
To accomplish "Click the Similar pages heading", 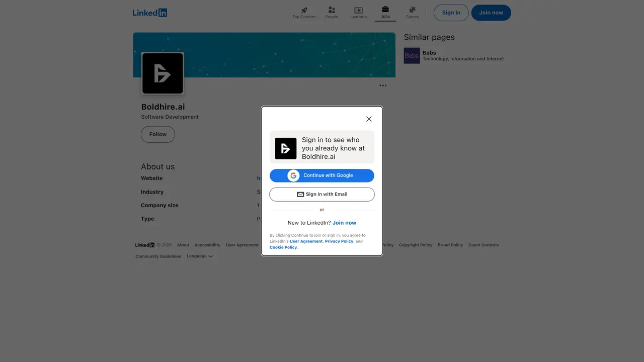I will [429, 37].
